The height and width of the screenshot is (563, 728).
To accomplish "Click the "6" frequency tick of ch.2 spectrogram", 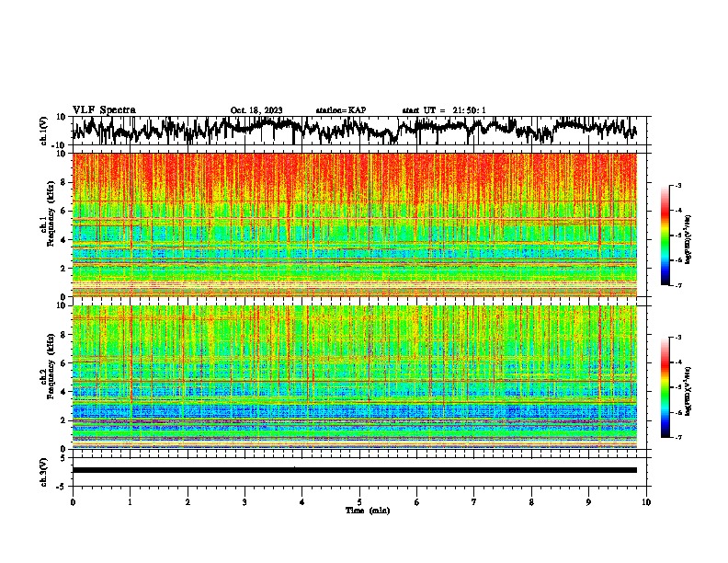I will (x=64, y=363).
